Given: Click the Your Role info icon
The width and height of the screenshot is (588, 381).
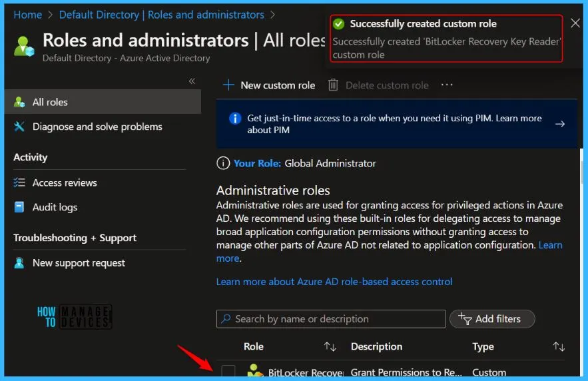Looking at the screenshot, I should tap(223, 163).
